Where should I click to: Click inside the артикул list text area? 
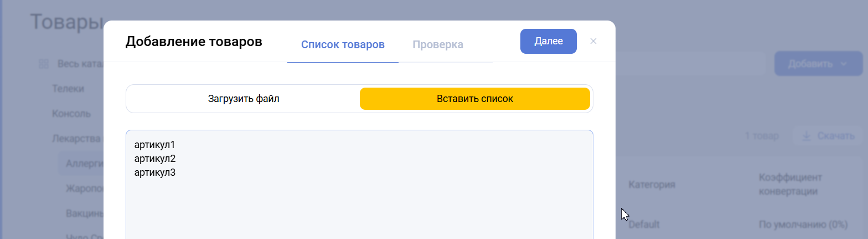click(x=359, y=200)
